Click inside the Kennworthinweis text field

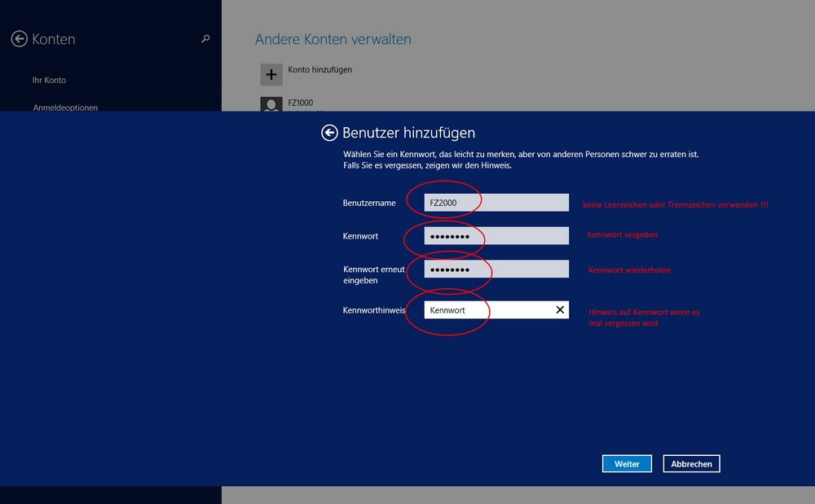point(488,310)
